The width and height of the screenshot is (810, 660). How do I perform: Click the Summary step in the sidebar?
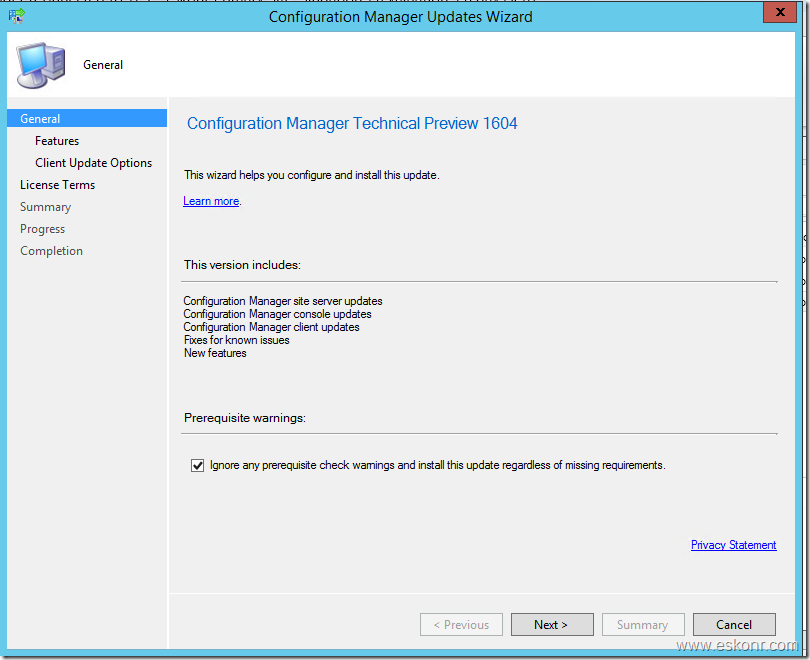tap(45, 207)
